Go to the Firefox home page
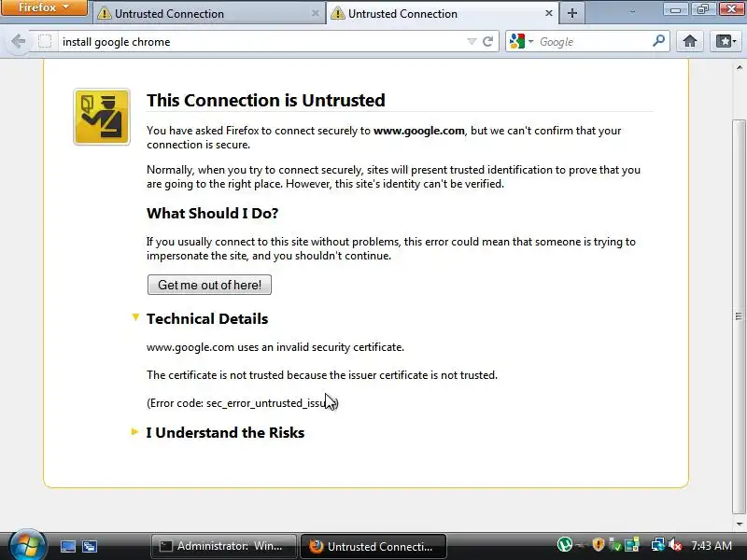This screenshot has height=560, width=747. tap(689, 42)
